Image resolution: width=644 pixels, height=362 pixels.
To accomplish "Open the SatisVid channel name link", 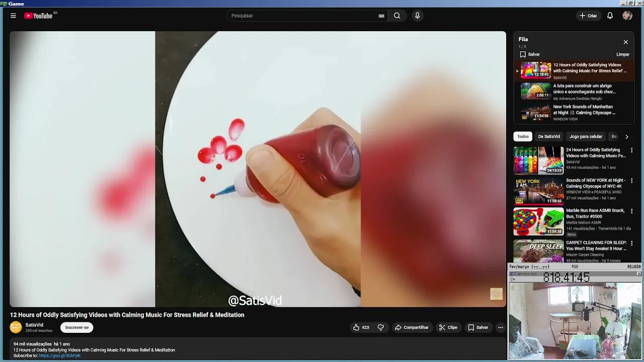I will coord(34,325).
